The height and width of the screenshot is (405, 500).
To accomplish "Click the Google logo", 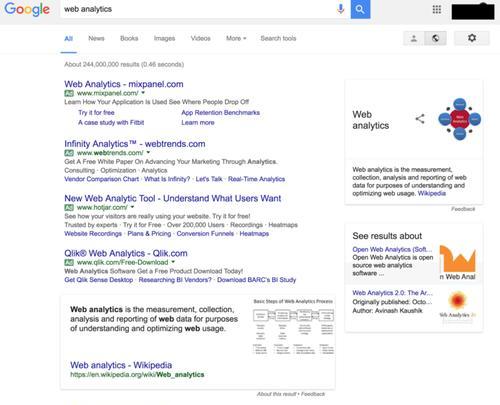I will click(27, 9).
